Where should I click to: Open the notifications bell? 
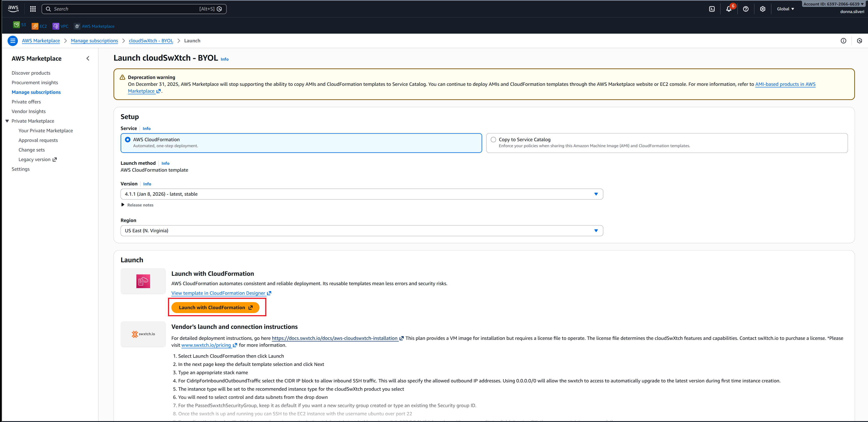(728, 9)
